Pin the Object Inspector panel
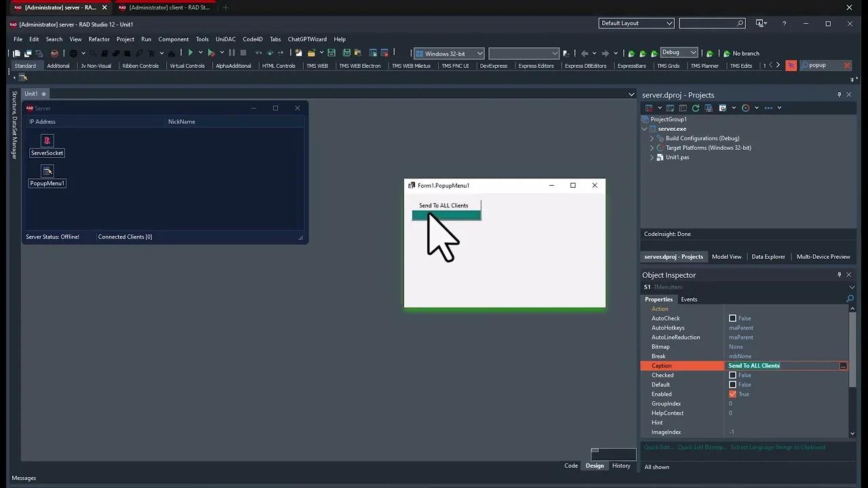868x488 pixels. (839, 275)
